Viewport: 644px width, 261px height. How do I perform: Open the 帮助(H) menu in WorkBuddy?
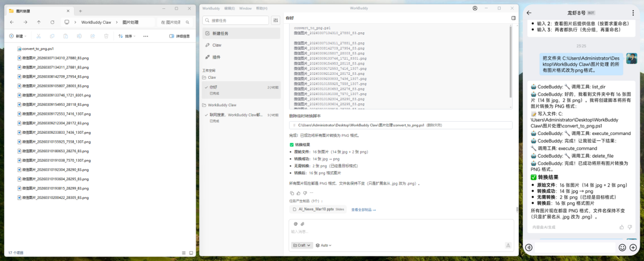tap(261, 8)
